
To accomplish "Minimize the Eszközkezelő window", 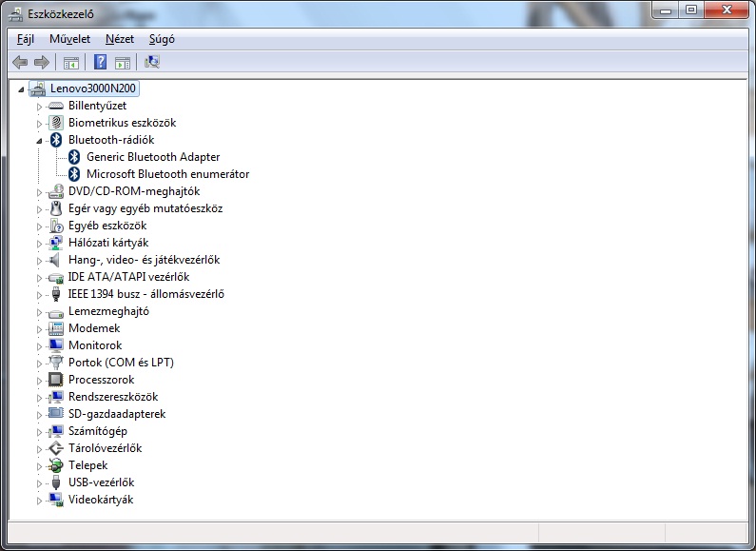I will point(666,10).
